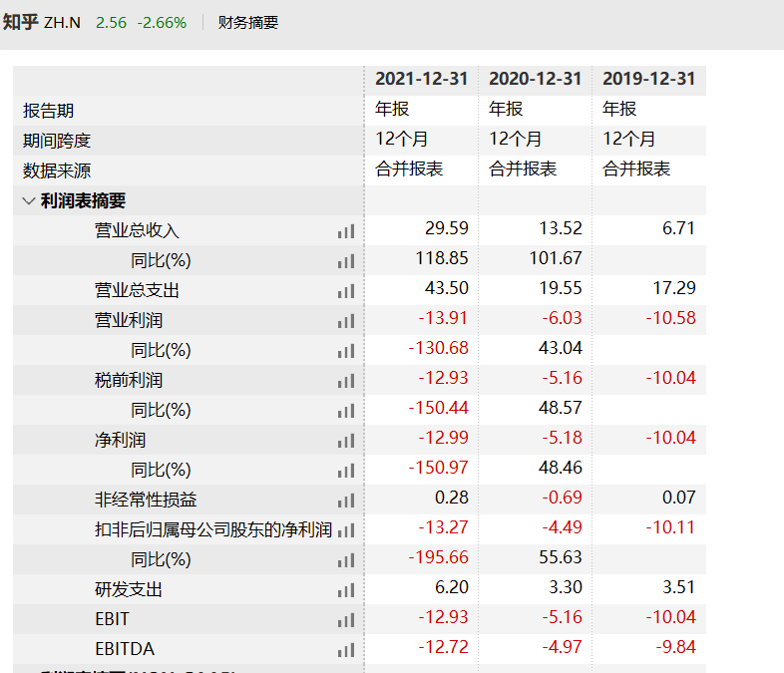Select 净利润 growth value -150.97
Viewport: 784px width, 673px height.
pos(439,468)
